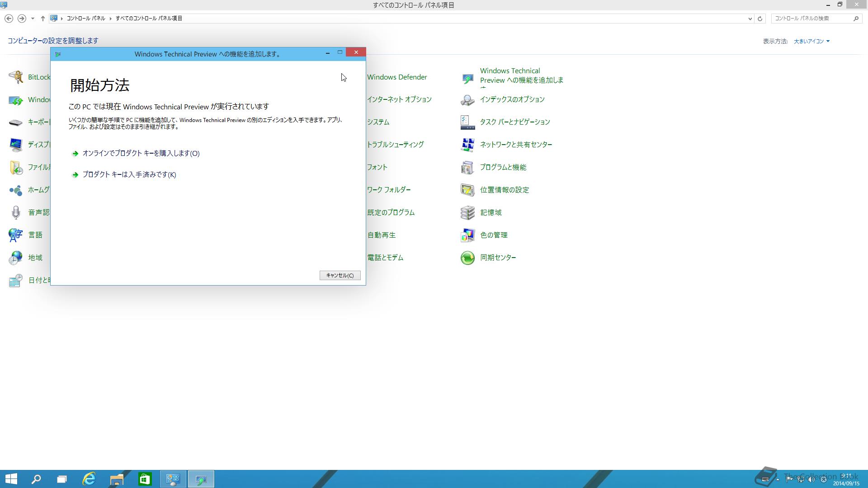This screenshot has height=488, width=868.
Task: Open the システム link
Action: click(x=378, y=122)
